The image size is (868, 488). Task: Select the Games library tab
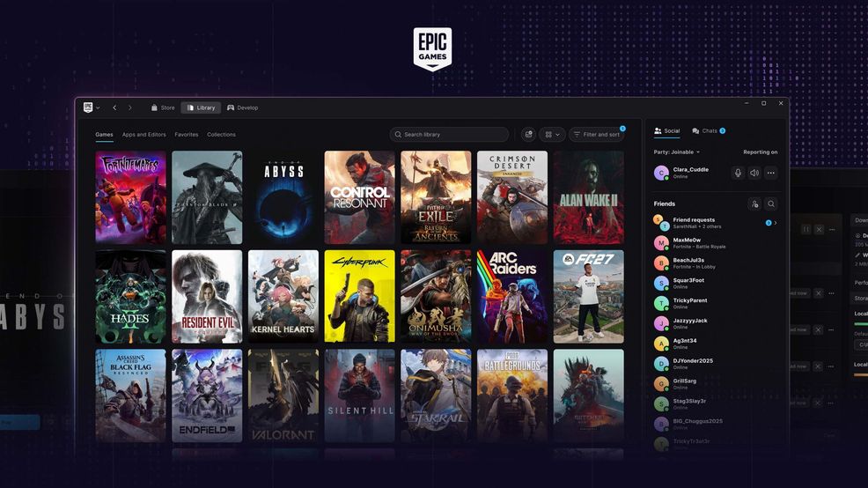point(104,135)
